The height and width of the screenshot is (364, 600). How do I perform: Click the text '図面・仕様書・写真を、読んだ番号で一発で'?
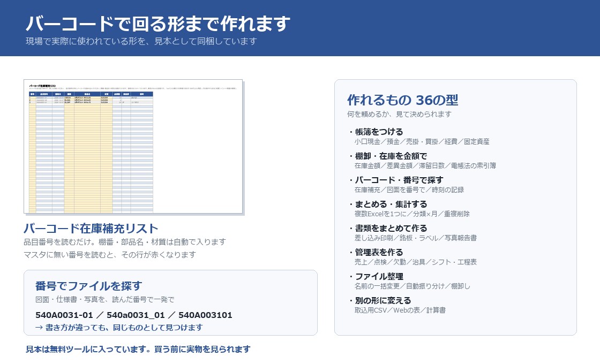(105, 299)
